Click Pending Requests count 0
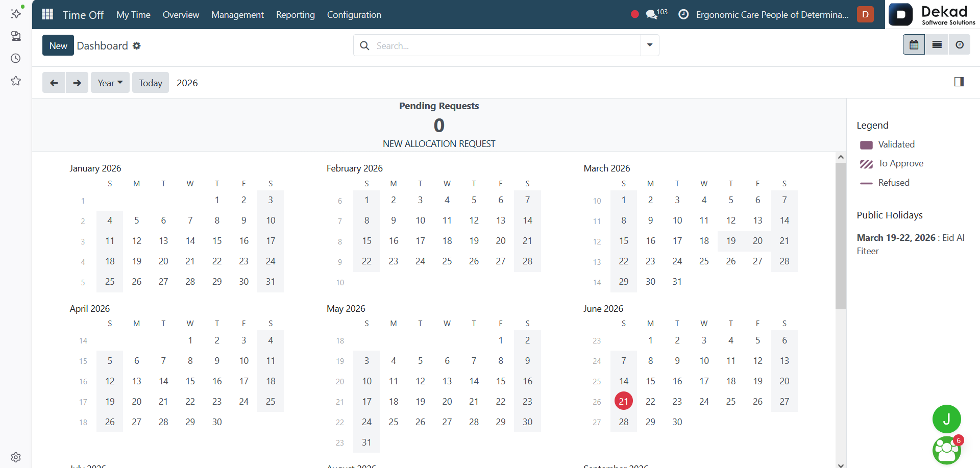The height and width of the screenshot is (468, 980). pos(439,126)
